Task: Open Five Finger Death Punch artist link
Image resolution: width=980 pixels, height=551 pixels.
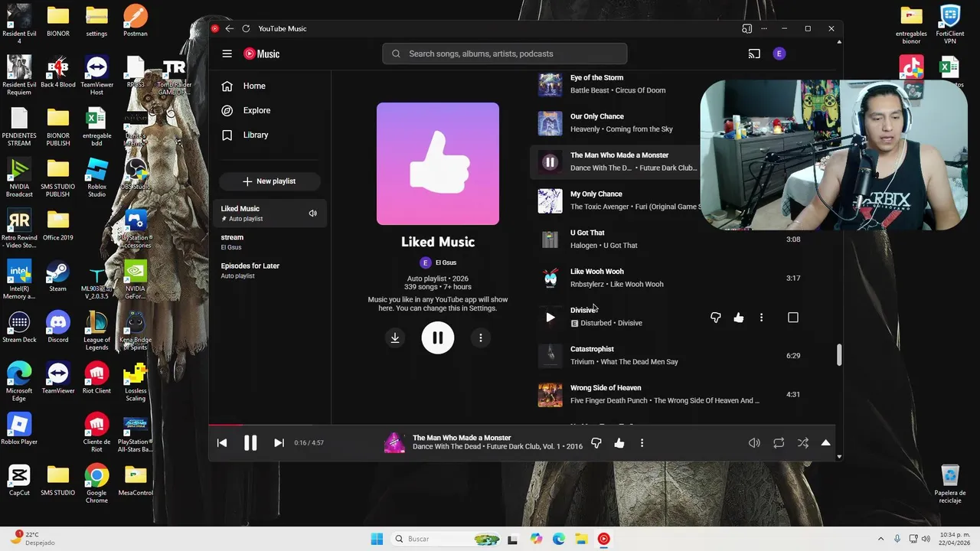Action: pos(609,401)
